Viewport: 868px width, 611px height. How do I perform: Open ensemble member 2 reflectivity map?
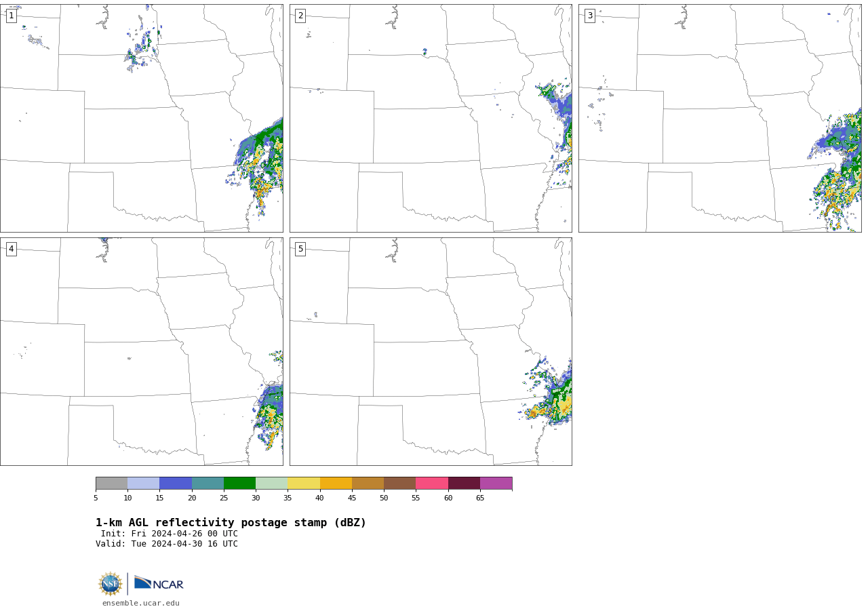tap(431, 118)
